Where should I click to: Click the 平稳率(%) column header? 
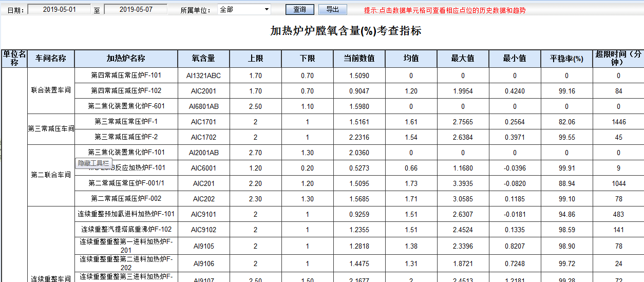[566, 59]
